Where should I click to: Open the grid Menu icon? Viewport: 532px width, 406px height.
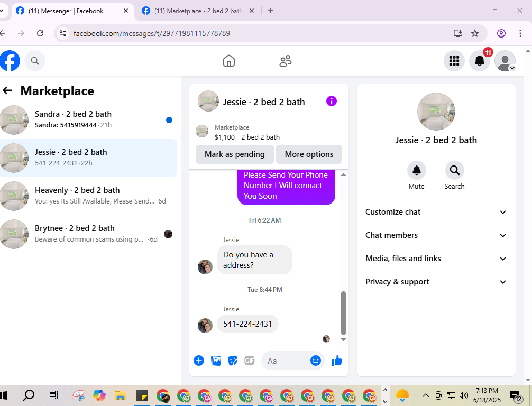click(x=454, y=61)
